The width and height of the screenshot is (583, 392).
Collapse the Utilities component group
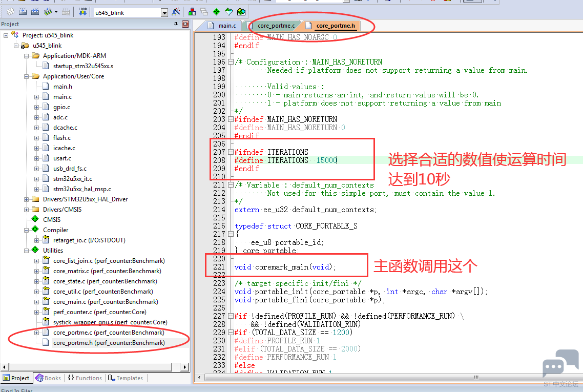click(x=27, y=251)
